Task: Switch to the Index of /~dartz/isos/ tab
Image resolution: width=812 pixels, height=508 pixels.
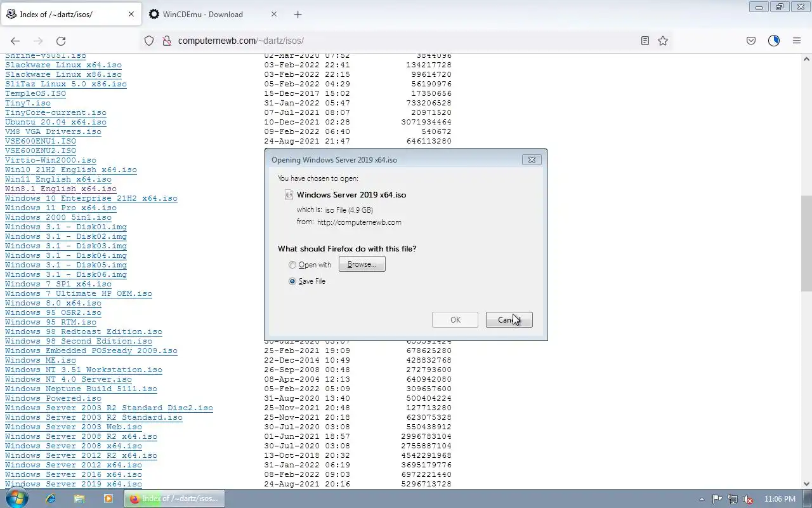Action: click(x=70, y=14)
